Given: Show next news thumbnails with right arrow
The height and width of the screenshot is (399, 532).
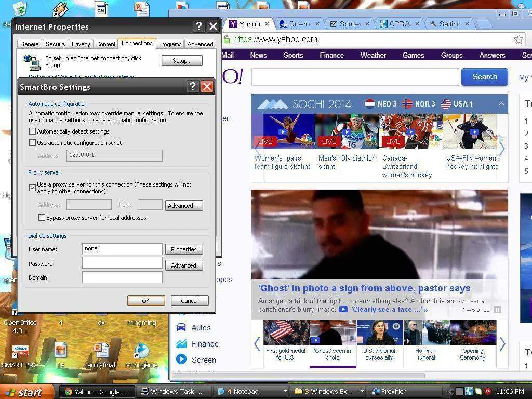Looking at the screenshot, I should (502, 344).
